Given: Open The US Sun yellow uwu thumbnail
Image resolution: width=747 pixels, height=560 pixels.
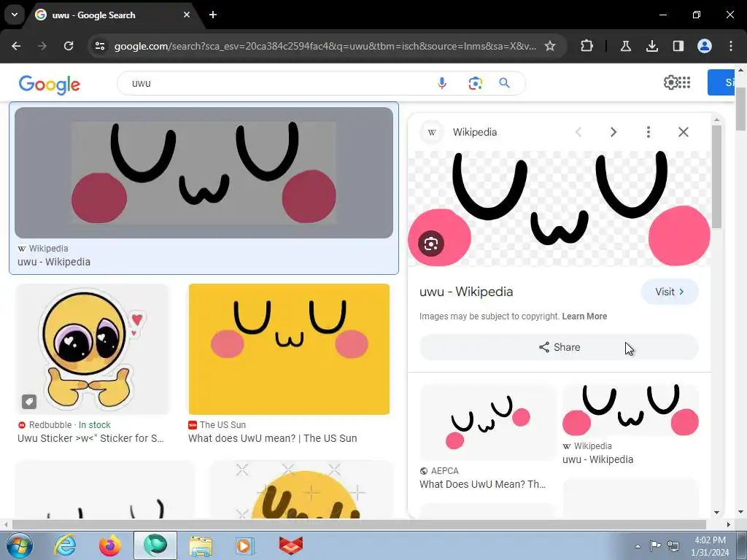Looking at the screenshot, I should point(289,349).
